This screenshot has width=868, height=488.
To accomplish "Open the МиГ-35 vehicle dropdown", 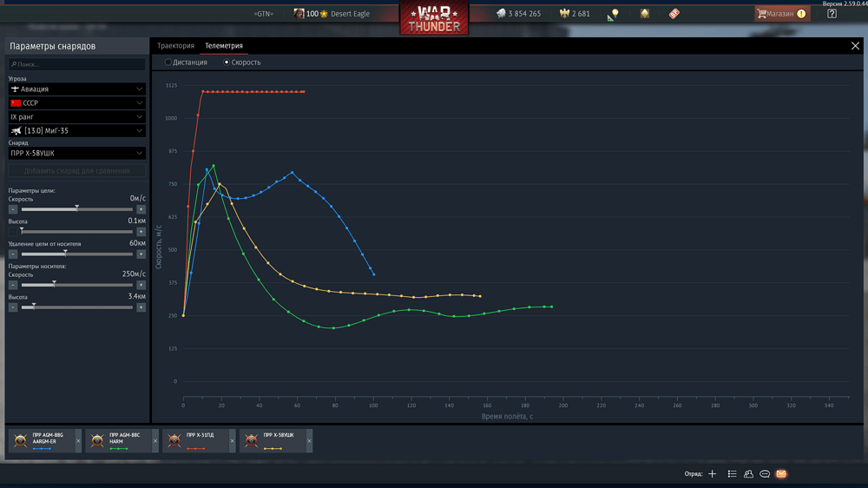I will point(77,130).
